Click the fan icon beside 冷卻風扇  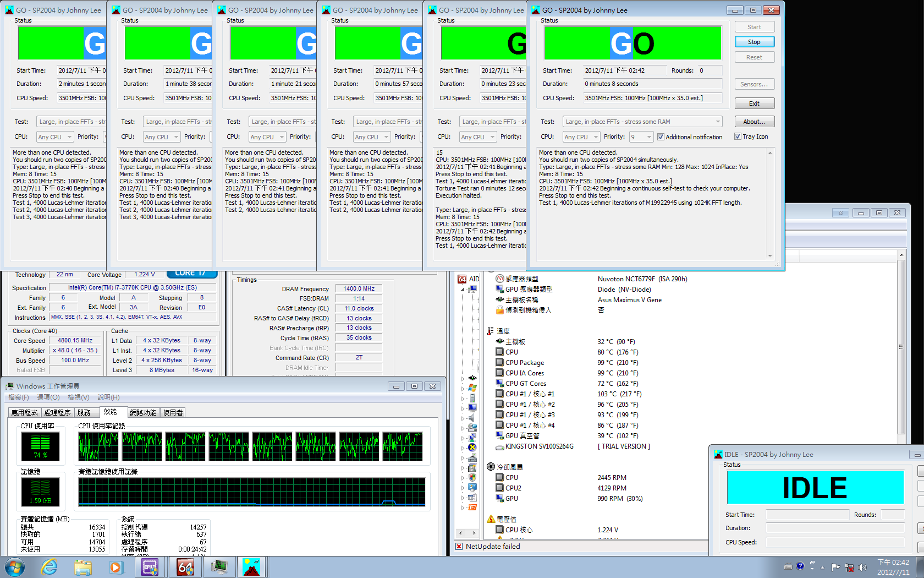(x=491, y=467)
